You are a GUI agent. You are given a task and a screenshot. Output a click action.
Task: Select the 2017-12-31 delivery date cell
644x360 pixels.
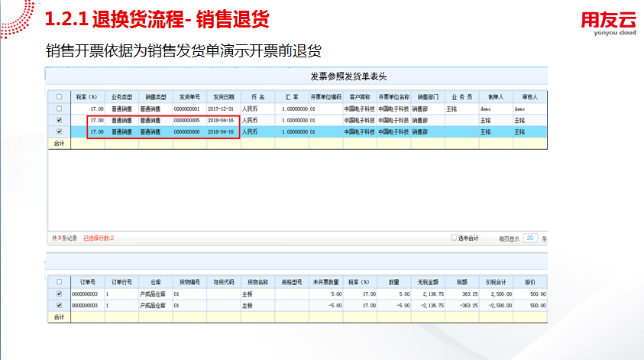click(223, 109)
